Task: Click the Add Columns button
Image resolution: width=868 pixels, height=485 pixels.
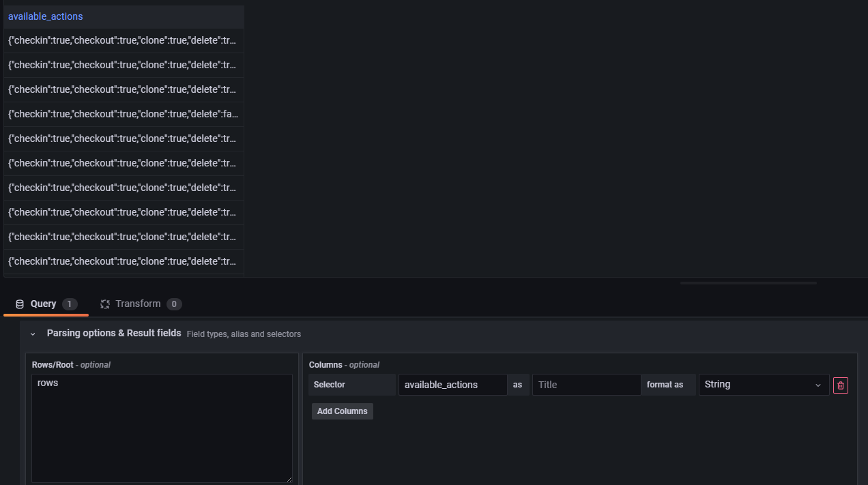Action: (342, 411)
